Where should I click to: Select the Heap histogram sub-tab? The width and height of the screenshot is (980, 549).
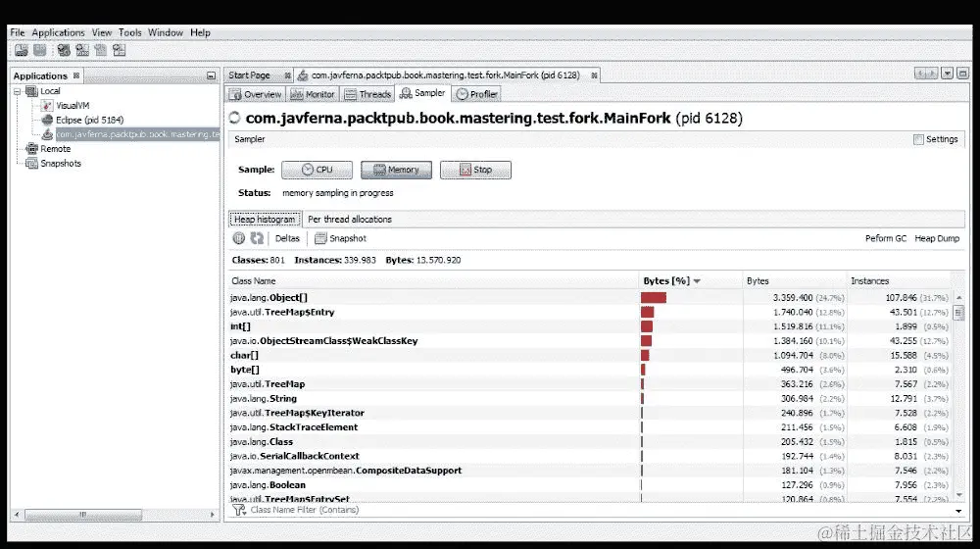[265, 220]
